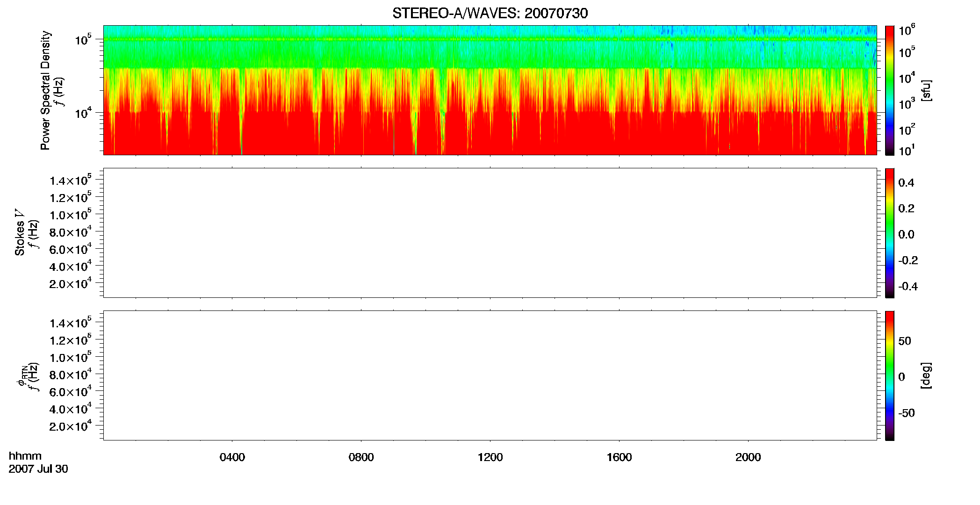Click the 10^6 label on sfu color bar
980x505 pixels.
coord(907,30)
